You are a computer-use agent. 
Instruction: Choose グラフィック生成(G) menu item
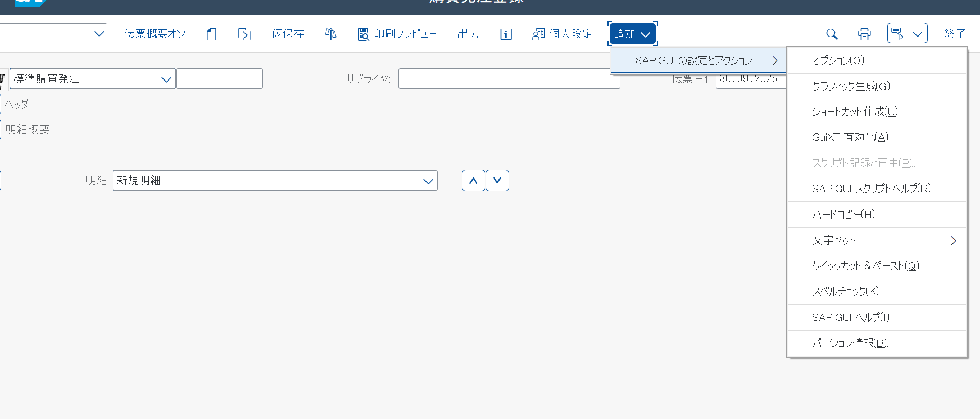pyautogui.click(x=877, y=86)
